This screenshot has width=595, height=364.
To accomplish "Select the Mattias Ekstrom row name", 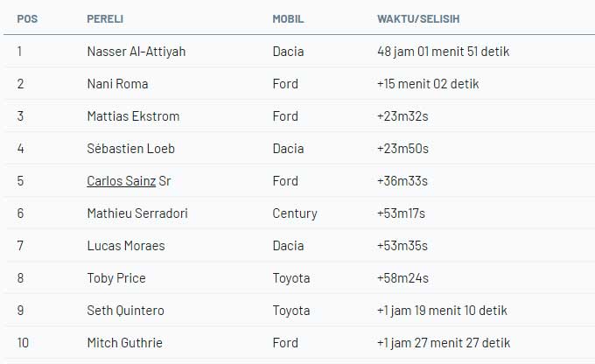I will tap(131, 116).
